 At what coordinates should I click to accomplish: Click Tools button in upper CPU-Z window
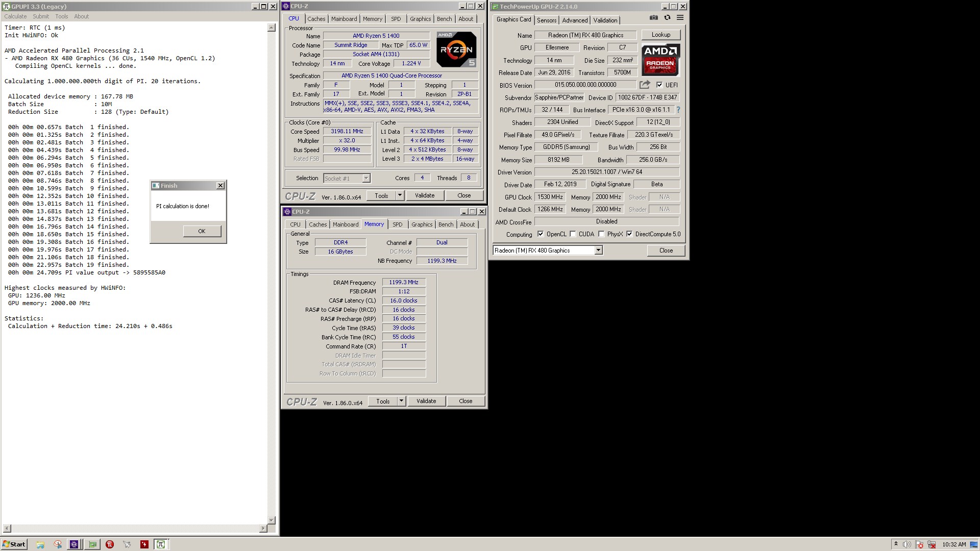pyautogui.click(x=381, y=195)
